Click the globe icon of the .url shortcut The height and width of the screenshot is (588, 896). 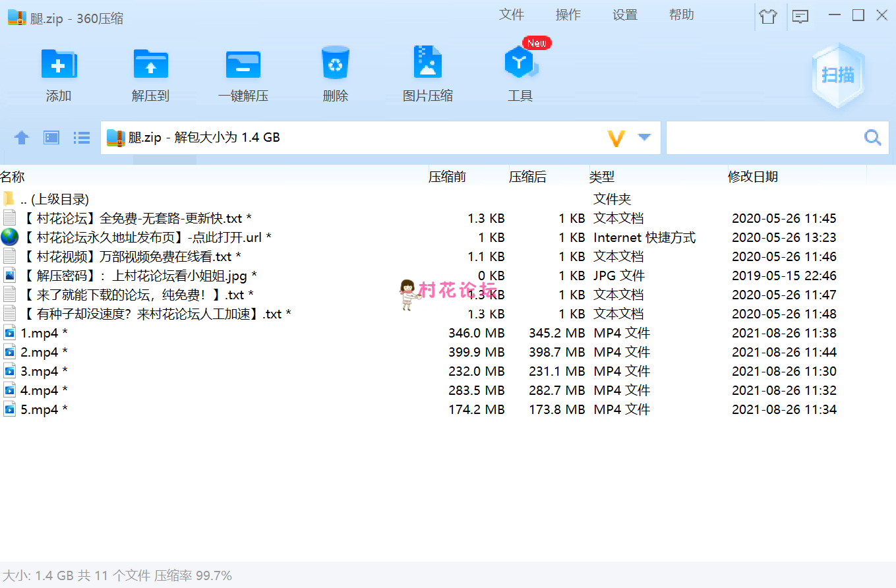point(9,237)
